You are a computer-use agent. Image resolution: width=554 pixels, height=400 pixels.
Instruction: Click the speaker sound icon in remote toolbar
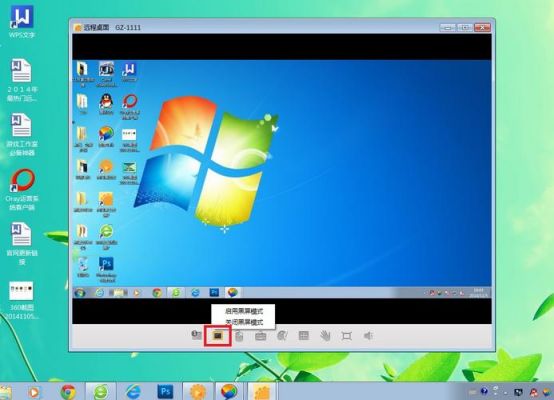[x=368, y=335]
